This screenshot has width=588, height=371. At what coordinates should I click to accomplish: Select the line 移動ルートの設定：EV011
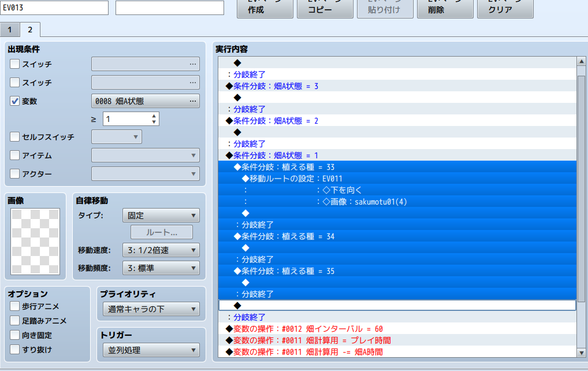coord(397,179)
